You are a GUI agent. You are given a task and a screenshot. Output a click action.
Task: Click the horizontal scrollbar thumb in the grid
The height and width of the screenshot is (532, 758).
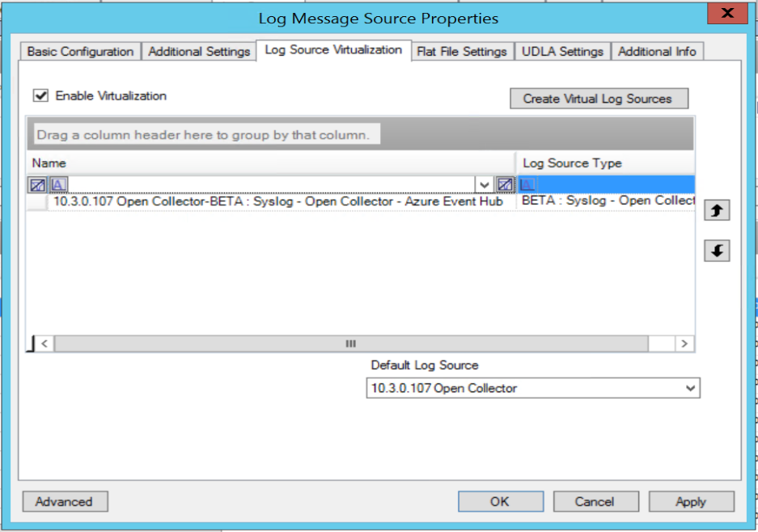click(350, 344)
